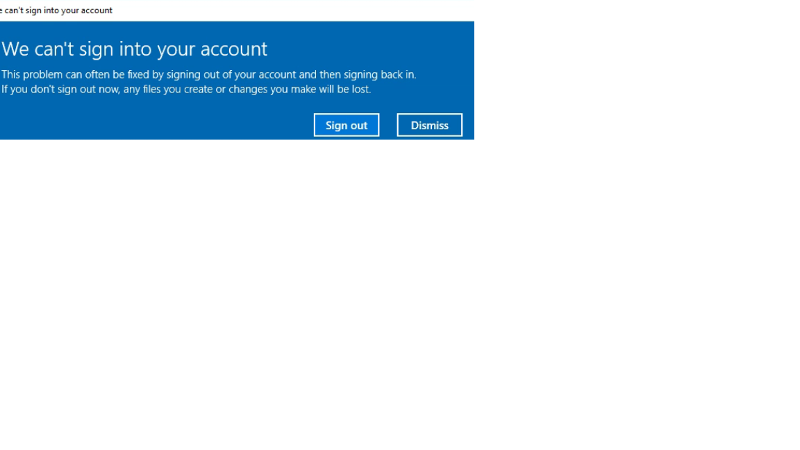800x450 pixels.
Task: Click text "If you don't sign out now, any files"
Action: (81, 89)
